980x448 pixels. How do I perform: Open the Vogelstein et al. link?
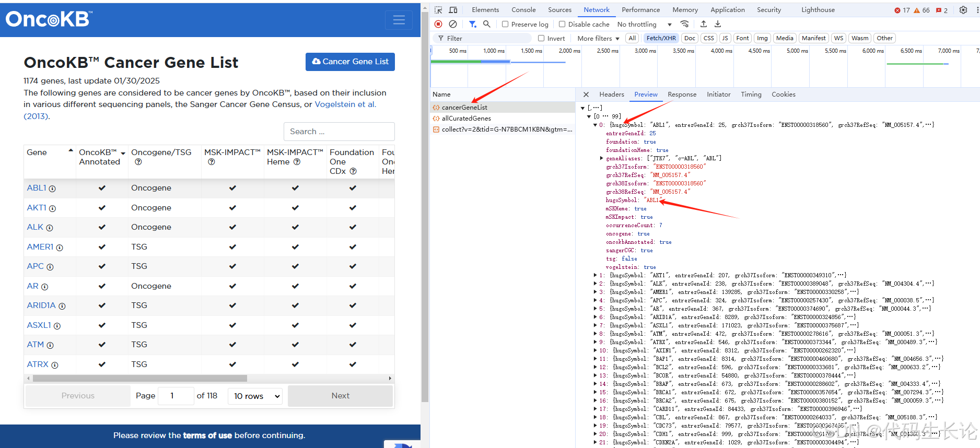click(x=345, y=104)
